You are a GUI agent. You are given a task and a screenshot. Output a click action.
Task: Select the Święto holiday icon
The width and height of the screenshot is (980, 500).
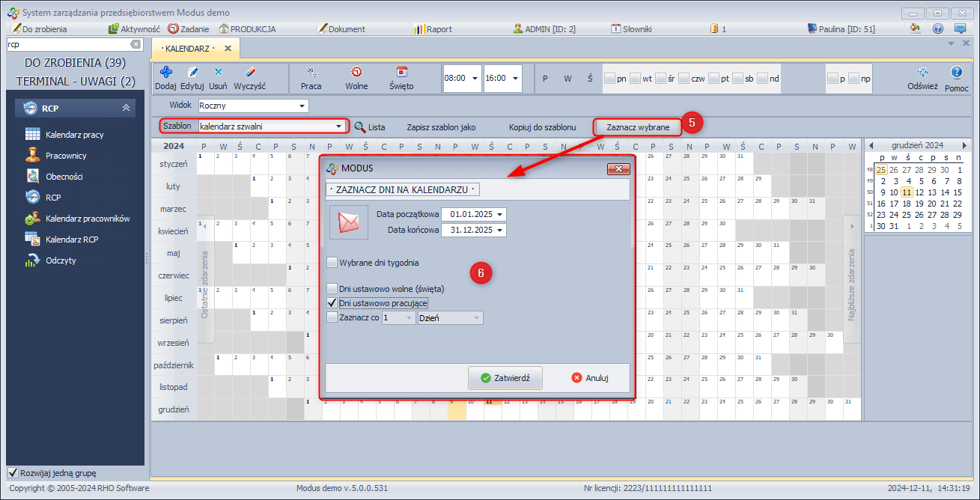tap(401, 73)
